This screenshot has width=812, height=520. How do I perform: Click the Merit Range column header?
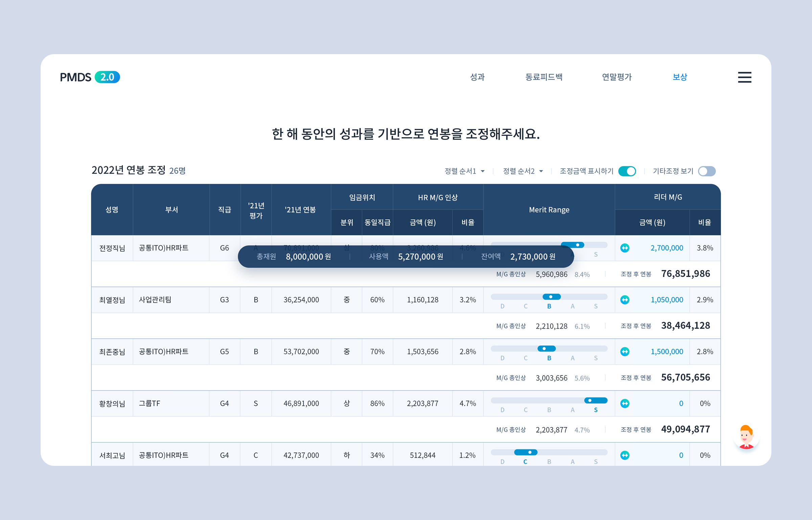coord(549,210)
